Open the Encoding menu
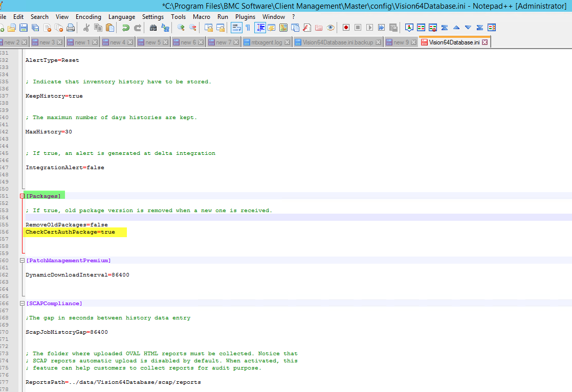 tap(89, 17)
